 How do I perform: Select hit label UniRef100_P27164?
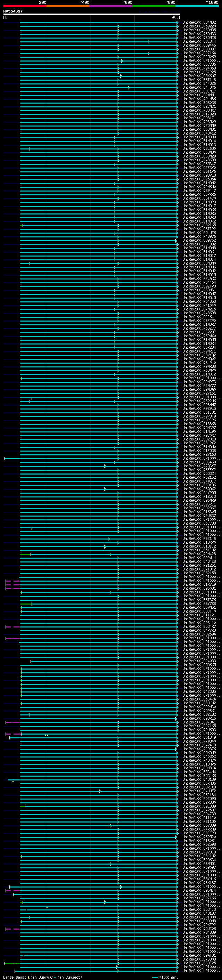coord(199,53)
